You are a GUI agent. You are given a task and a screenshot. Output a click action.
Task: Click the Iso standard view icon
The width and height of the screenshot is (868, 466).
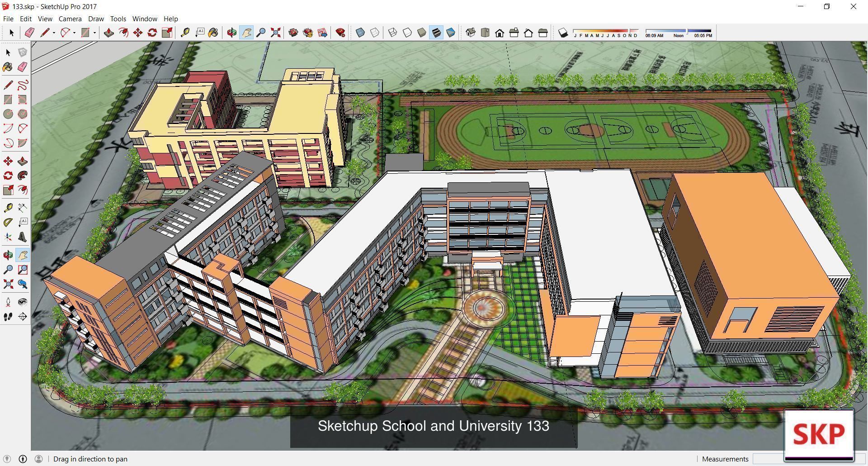tap(471, 33)
